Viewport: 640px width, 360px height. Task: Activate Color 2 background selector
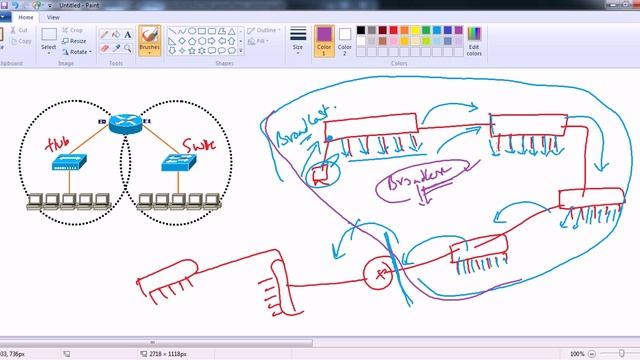pyautogui.click(x=344, y=41)
